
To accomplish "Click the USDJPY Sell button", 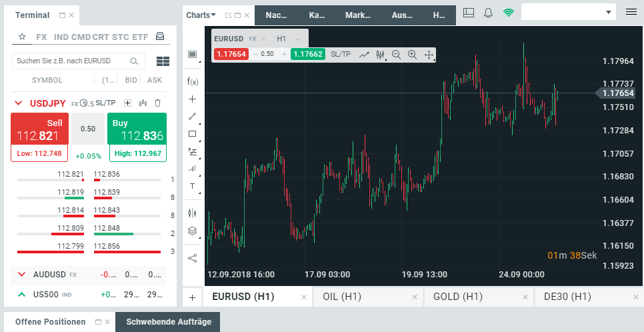I will pyautogui.click(x=39, y=129).
